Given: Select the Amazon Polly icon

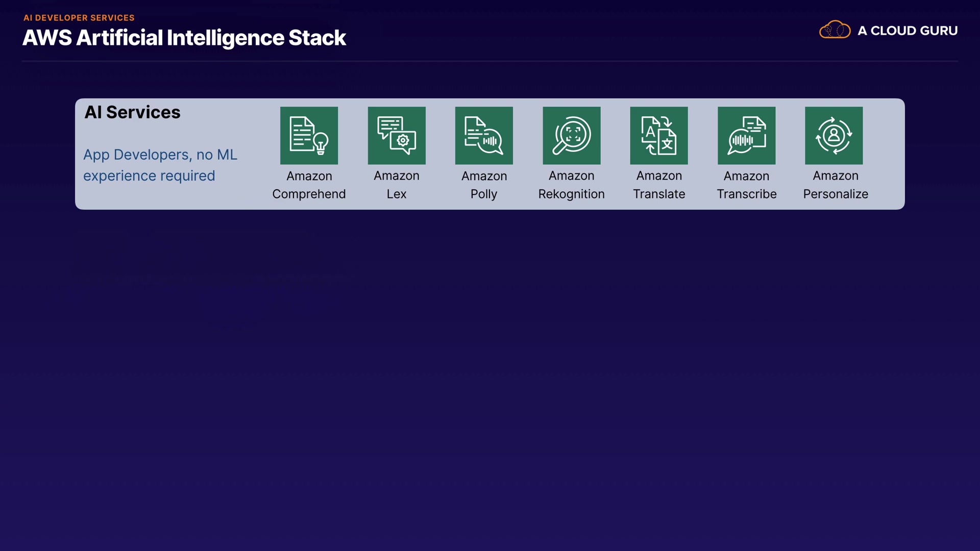Looking at the screenshot, I should coord(484,135).
